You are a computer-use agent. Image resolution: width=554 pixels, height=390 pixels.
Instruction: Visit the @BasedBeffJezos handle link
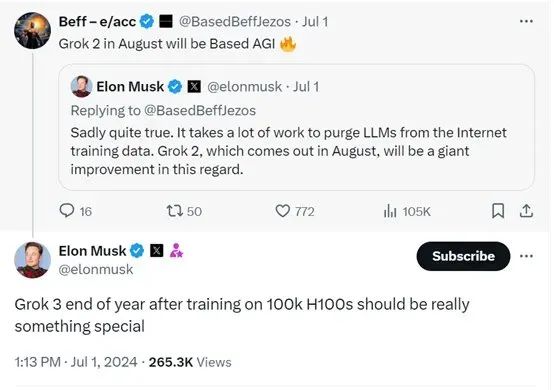click(x=235, y=22)
